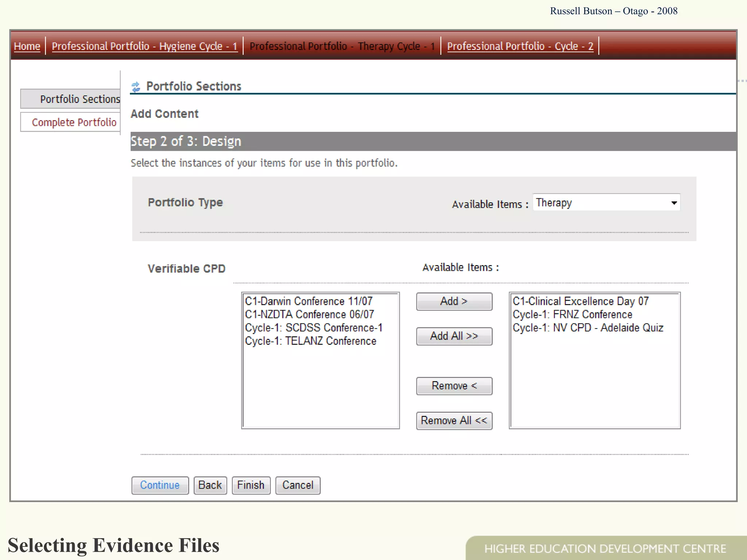Click the Back button
Image resolution: width=747 pixels, height=560 pixels.
pyautogui.click(x=210, y=485)
